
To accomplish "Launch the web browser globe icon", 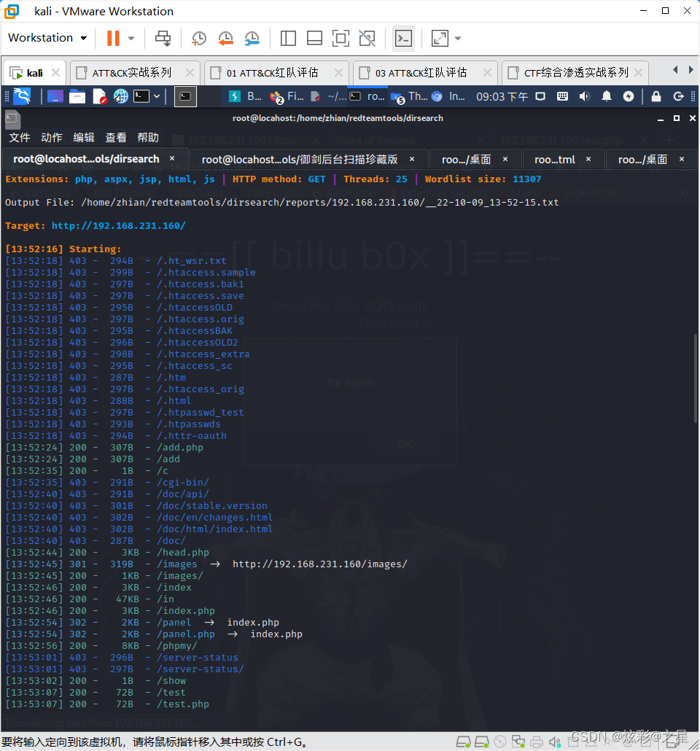I will coord(121,97).
